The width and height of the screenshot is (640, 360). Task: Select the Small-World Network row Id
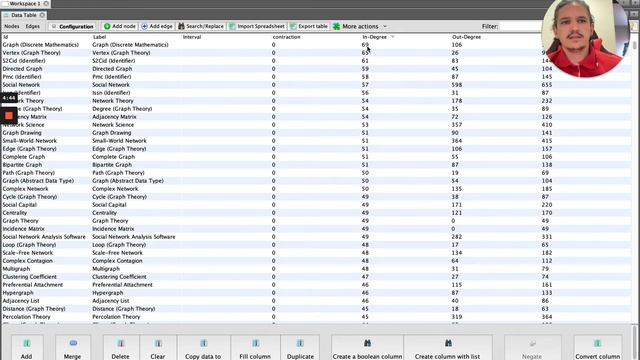point(30,141)
